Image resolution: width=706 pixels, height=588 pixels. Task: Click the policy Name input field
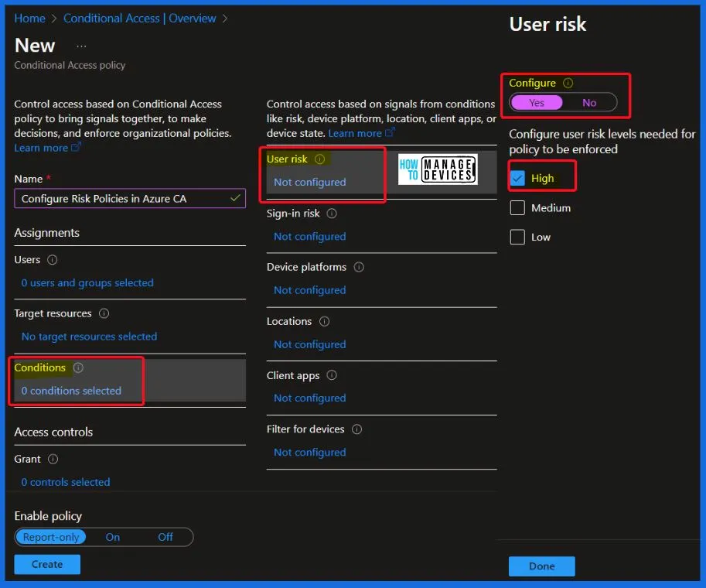tap(130, 199)
